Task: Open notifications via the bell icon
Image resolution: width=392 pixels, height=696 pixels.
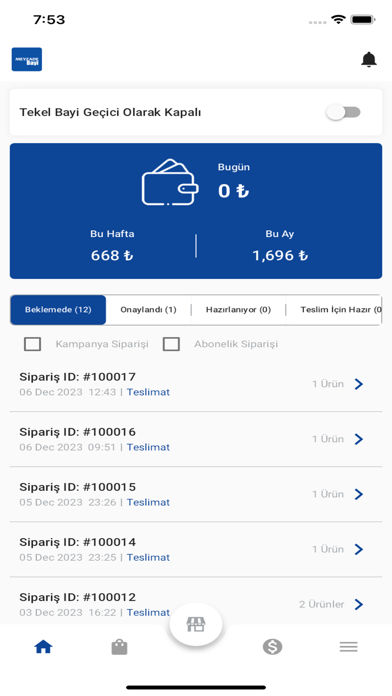Action: click(368, 59)
